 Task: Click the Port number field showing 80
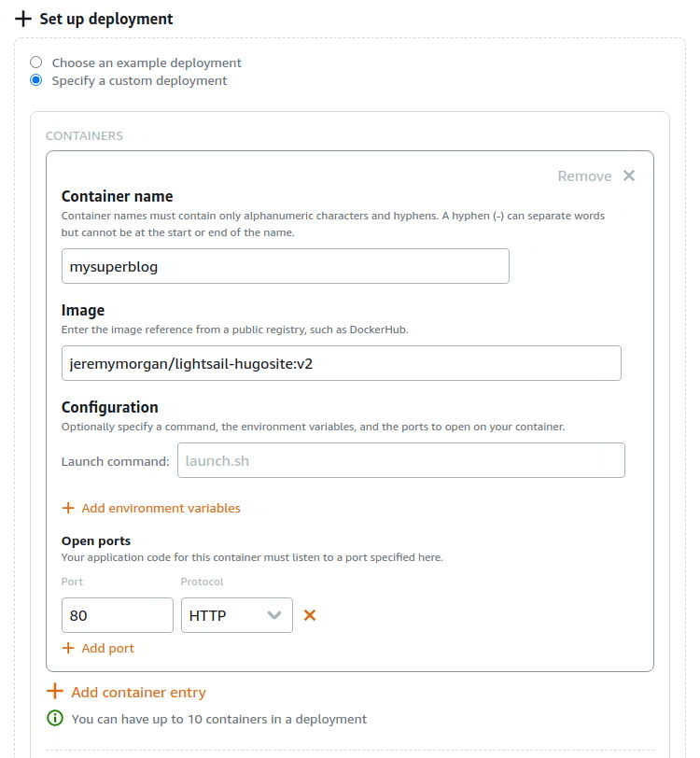point(117,615)
